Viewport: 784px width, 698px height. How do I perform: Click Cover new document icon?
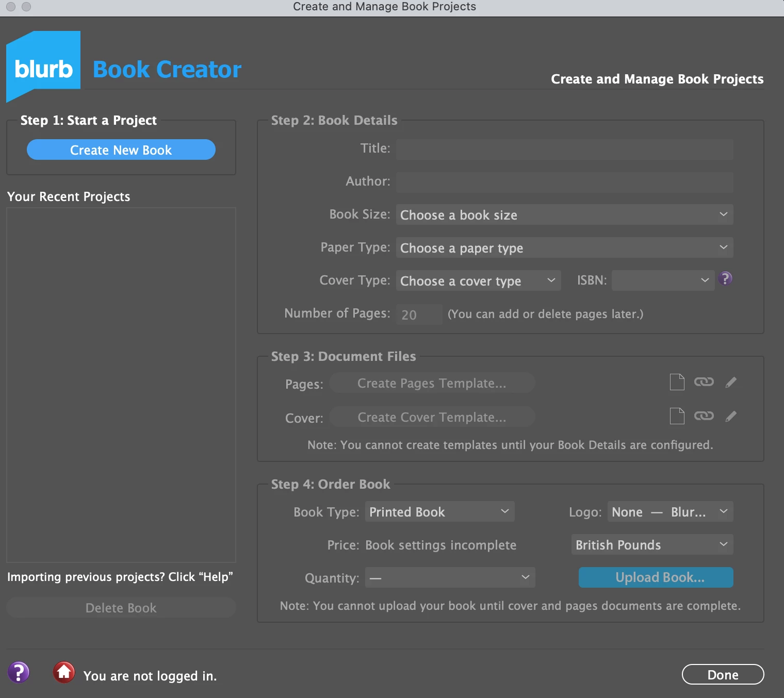click(x=677, y=416)
